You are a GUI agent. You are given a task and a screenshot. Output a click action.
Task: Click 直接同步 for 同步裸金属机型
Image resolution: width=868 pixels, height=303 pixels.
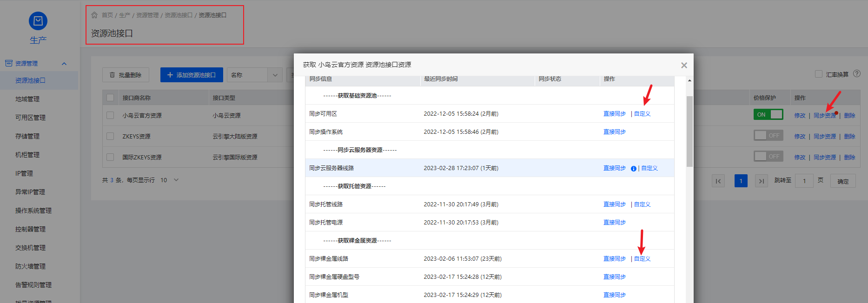[x=614, y=295]
